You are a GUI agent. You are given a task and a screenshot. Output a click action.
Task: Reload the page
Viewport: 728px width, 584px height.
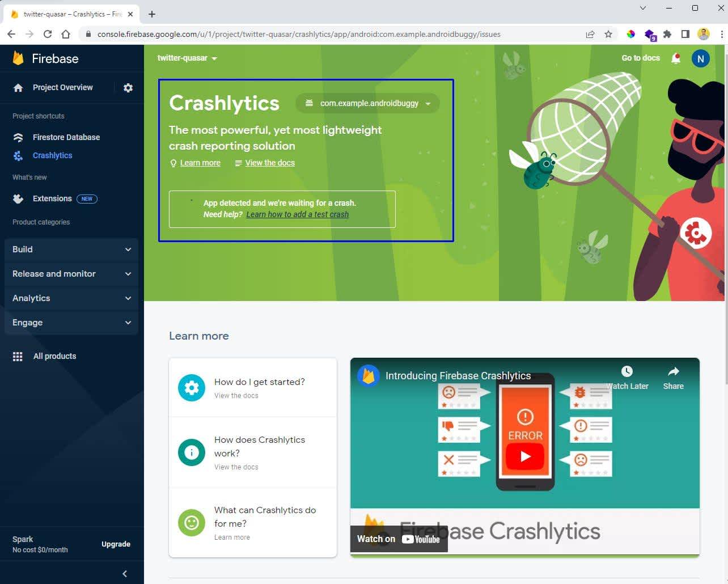48,34
